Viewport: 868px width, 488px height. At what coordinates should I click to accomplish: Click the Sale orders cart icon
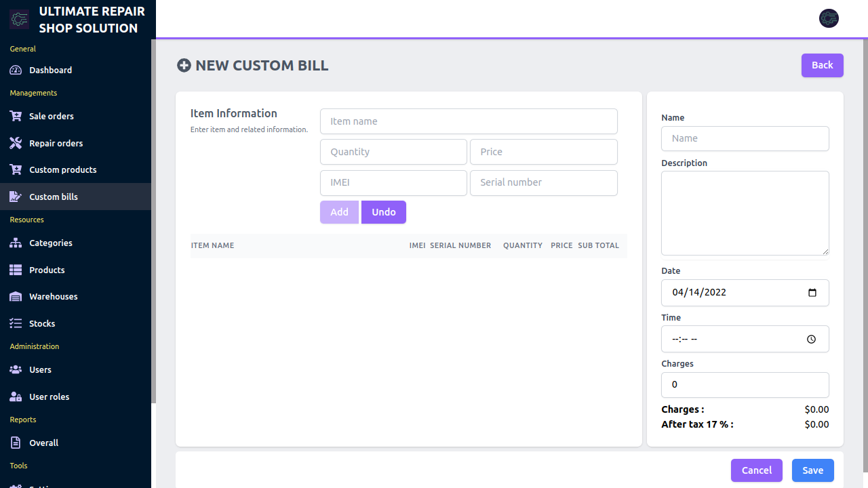click(16, 117)
